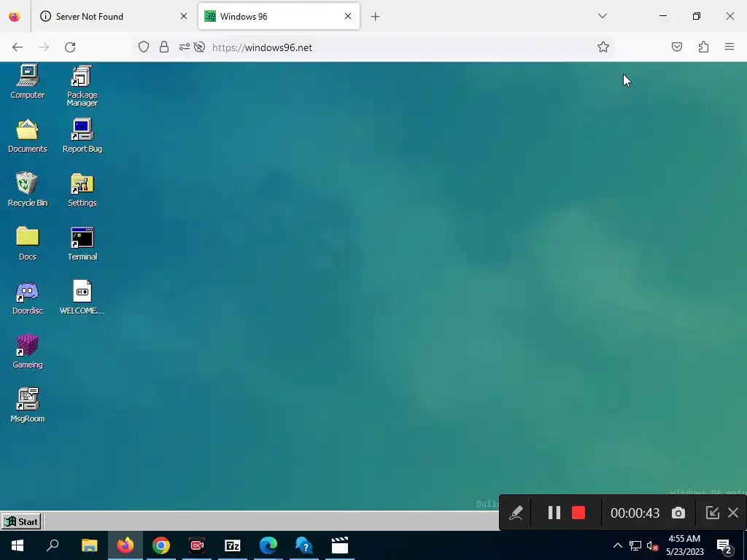Screen dimensions: 747x560
Task: Open the Get Help taskbar app
Action: pyautogui.click(x=304, y=545)
